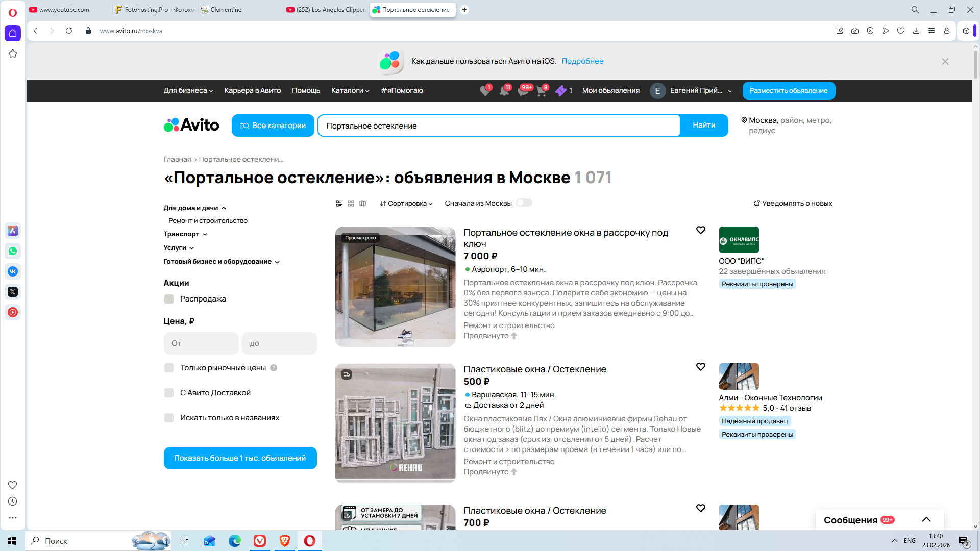Switch to map view of listings
Screen dimensions: 980x551
click(x=362, y=203)
